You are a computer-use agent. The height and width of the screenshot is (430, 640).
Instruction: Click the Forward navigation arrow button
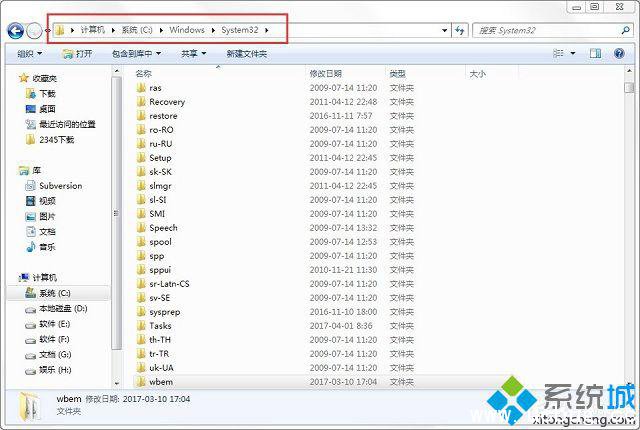click(34, 31)
